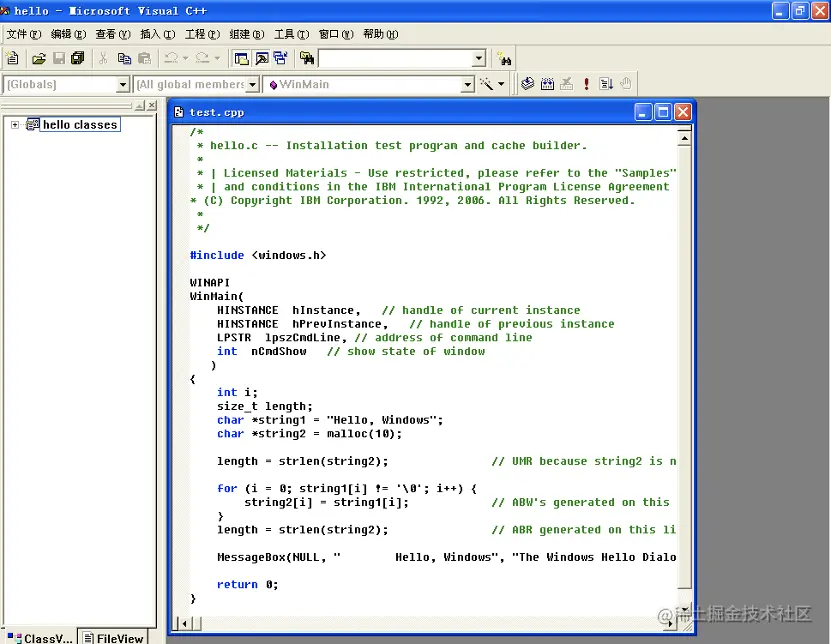
Task: Click the Window List icon
Action: pos(281,58)
